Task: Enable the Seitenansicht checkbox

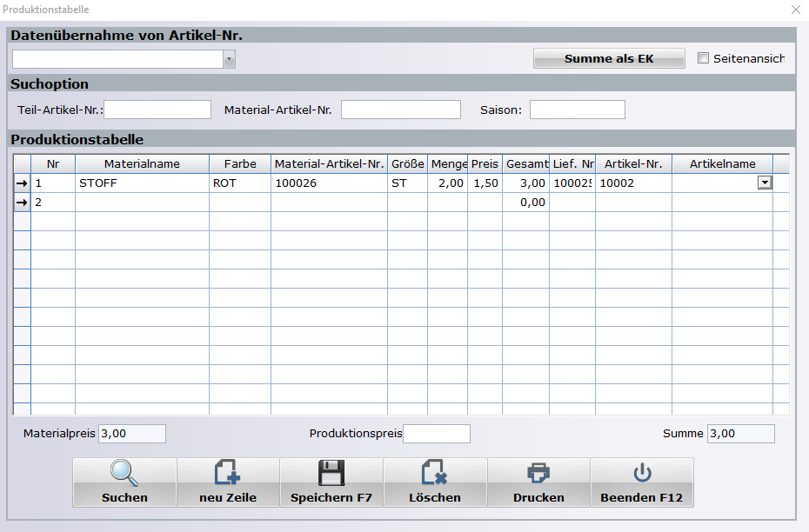Action: [704, 59]
